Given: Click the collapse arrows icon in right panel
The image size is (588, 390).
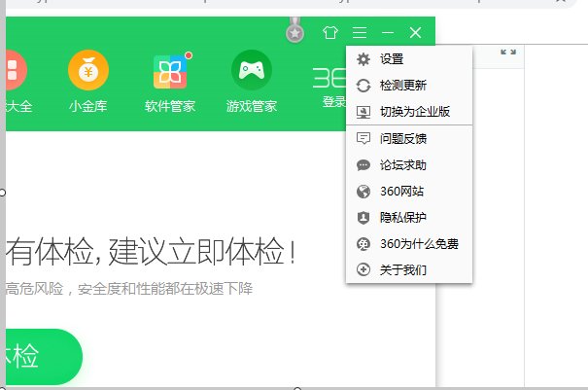Looking at the screenshot, I should coord(508,53).
